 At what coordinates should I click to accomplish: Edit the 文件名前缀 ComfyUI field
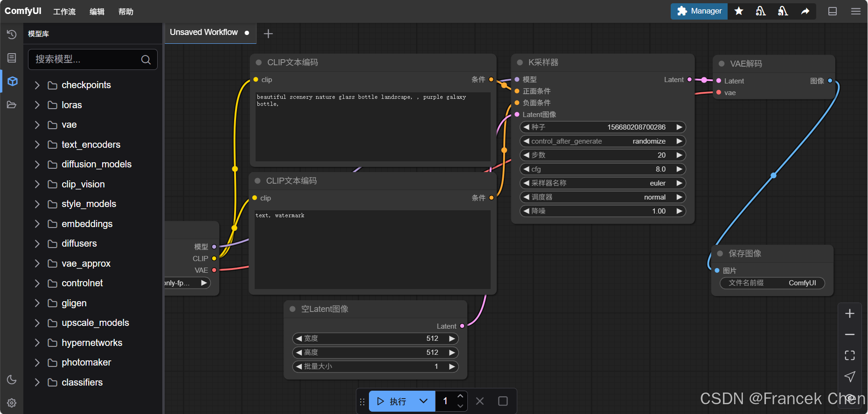[x=772, y=283]
